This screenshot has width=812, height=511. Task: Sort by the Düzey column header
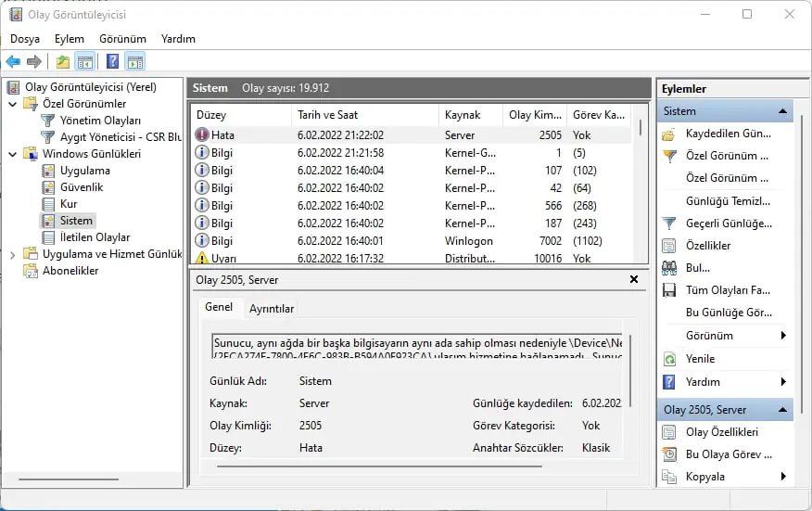[x=241, y=115]
